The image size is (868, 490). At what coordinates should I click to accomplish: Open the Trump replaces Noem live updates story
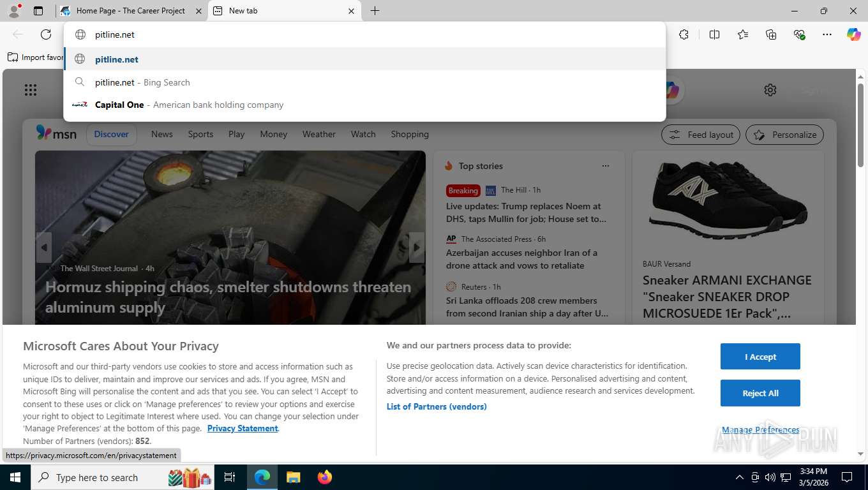(x=526, y=212)
